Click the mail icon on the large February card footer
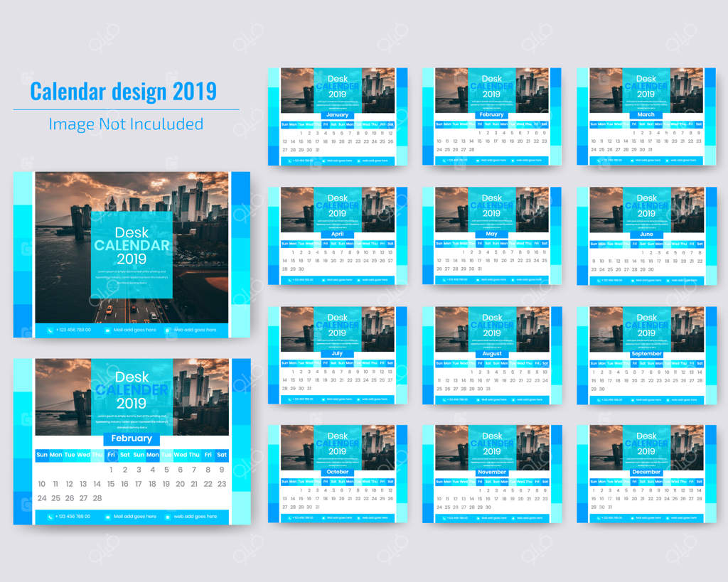This screenshot has height=582, width=728. tap(107, 517)
